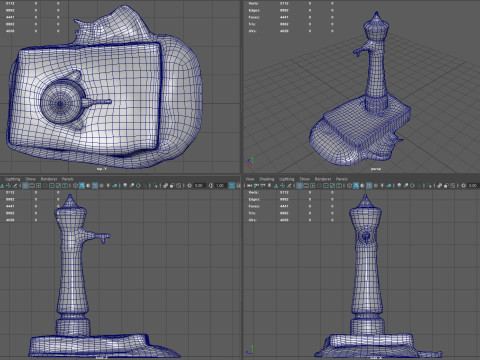Click exposure 0.00 field in the side-view panel
This screenshot has height=360, width=480.
click(x=199, y=185)
